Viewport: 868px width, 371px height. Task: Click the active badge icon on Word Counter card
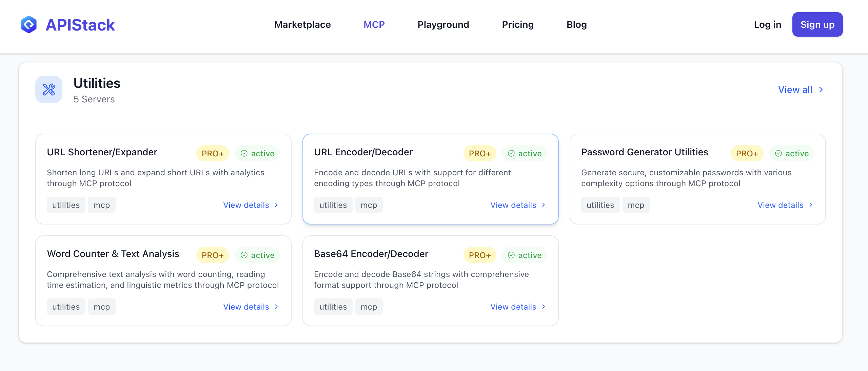pos(244,255)
